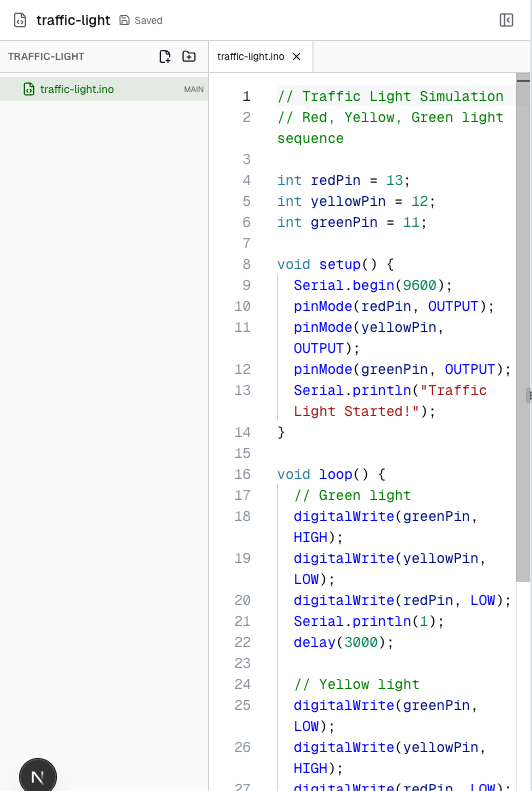Screen dimensions: 532x791
Task: Toggle the side panel collapse icon
Action: [x=506, y=20]
